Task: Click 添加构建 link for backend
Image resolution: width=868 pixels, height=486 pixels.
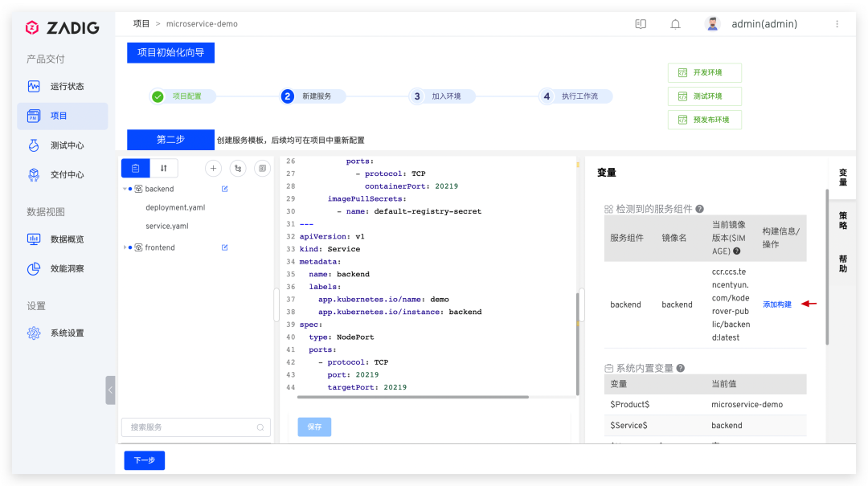Action: click(777, 304)
